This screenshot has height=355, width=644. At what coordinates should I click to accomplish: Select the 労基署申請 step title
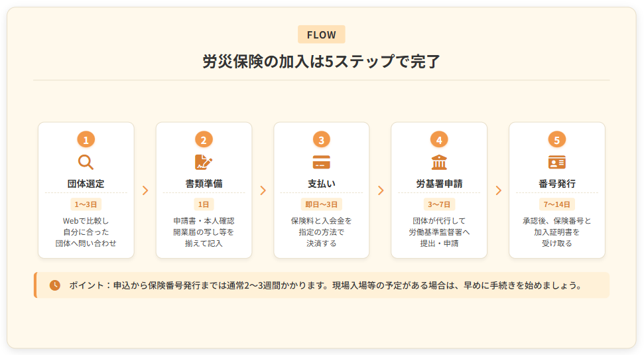pos(439,184)
